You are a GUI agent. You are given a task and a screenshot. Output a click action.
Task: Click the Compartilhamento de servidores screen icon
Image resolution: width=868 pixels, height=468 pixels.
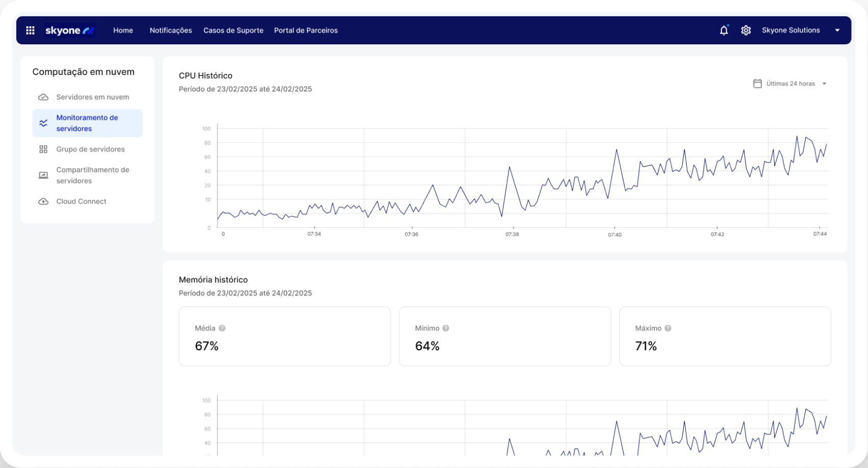pos(43,175)
